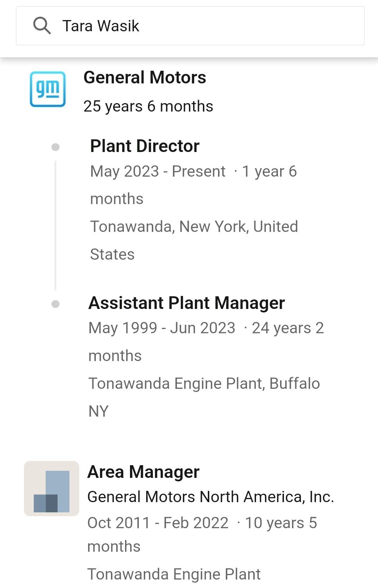Image resolution: width=378 pixels, height=588 pixels.
Task: Open the General Motors logo
Action: (x=48, y=89)
